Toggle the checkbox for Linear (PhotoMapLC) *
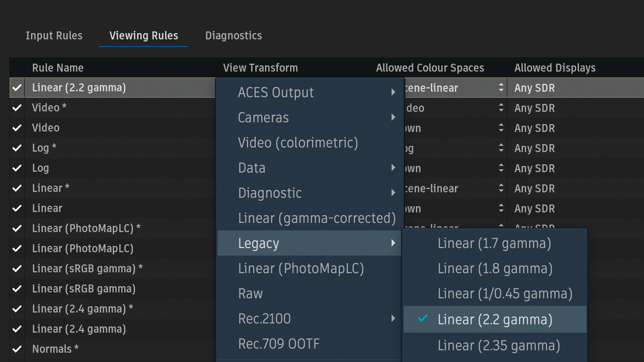 pyautogui.click(x=17, y=228)
